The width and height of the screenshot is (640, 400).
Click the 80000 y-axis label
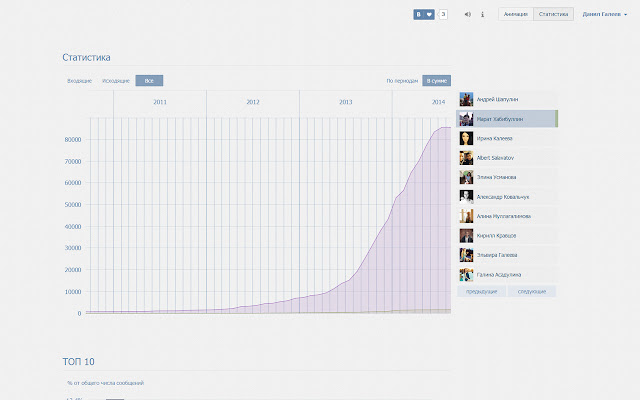tap(73, 140)
